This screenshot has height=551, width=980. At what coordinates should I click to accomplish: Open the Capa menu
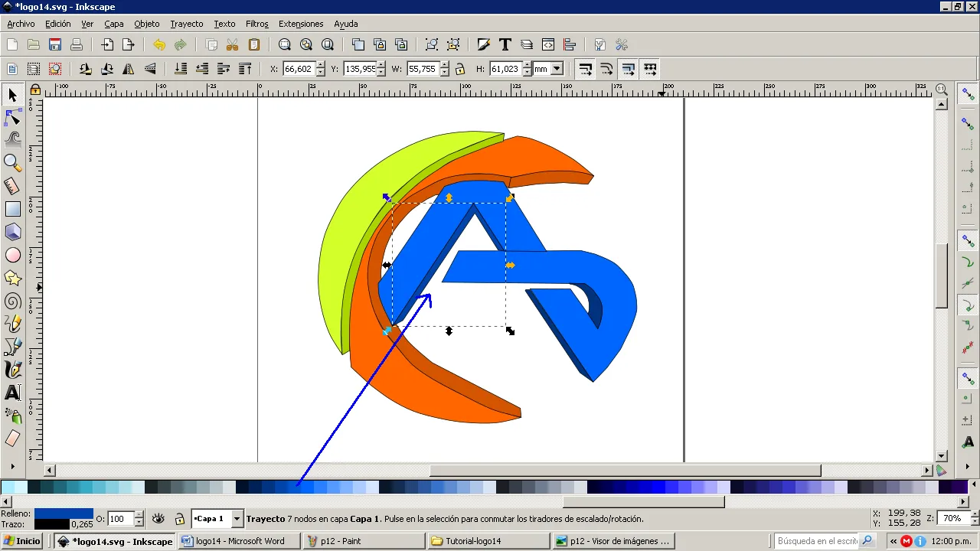point(114,24)
